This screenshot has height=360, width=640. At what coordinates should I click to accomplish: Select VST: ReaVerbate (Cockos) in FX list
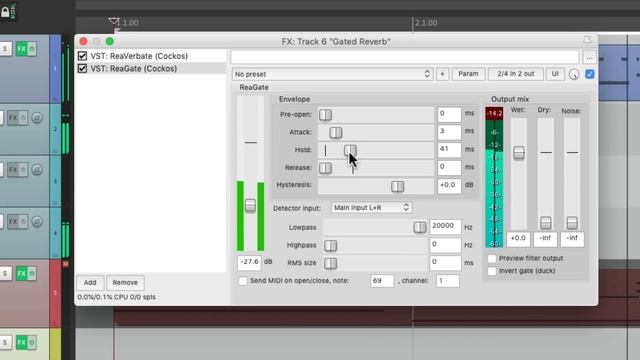coord(139,56)
